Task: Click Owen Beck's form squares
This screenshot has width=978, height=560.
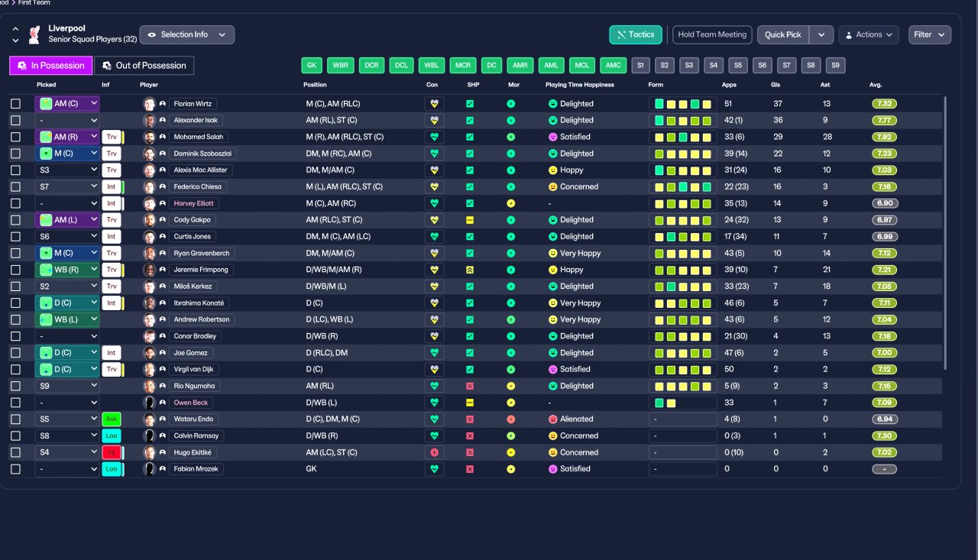Action: 683,403
